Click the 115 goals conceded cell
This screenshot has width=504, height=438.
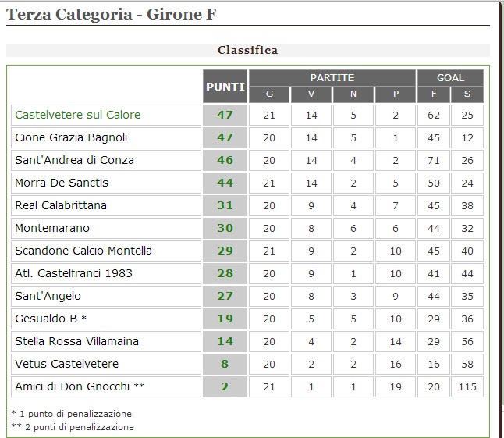(x=467, y=386)
